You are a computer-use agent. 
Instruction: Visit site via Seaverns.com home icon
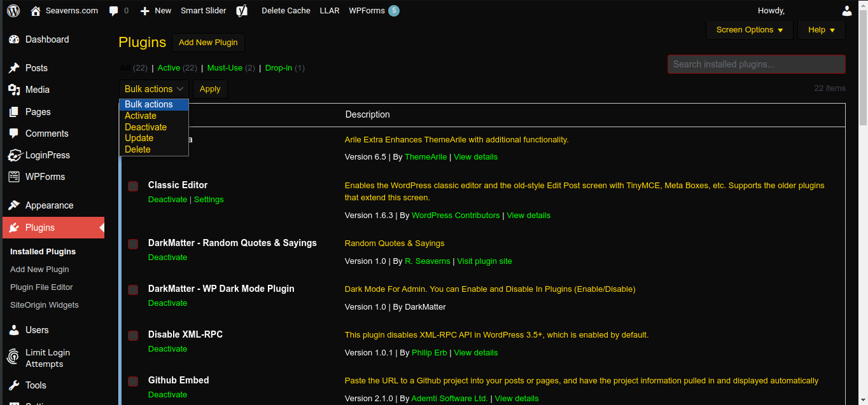(x=35, y=10)
